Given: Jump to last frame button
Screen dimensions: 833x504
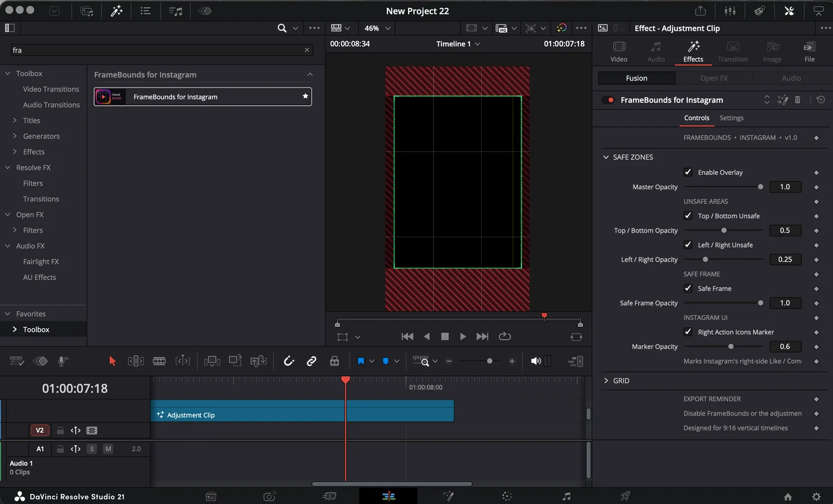Looking at the screenshot, I should tap(483, 337).
